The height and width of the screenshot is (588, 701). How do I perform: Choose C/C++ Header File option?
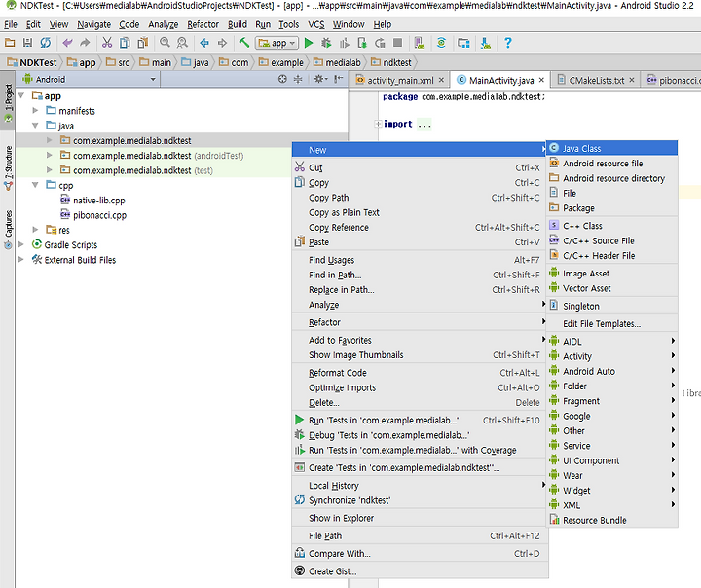(611, 255)
